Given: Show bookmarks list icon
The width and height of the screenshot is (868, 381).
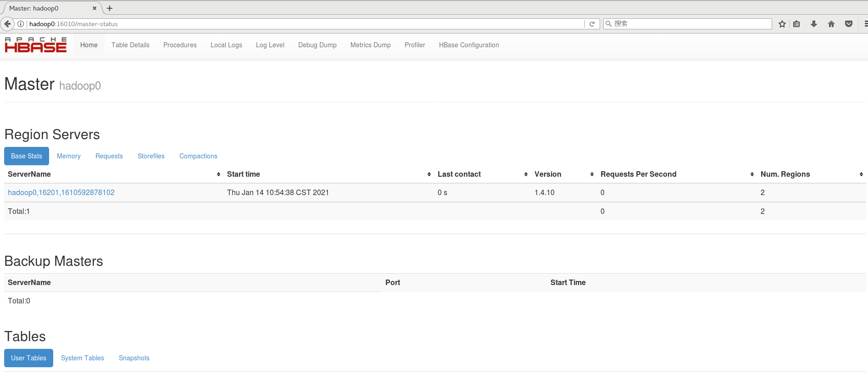Looking at the screenshot, I should click(797, 24).
